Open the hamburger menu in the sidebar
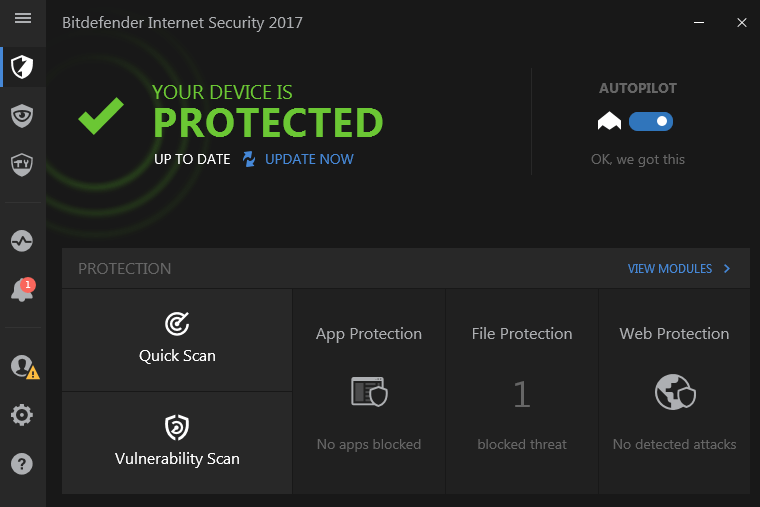 coord(22,19)
